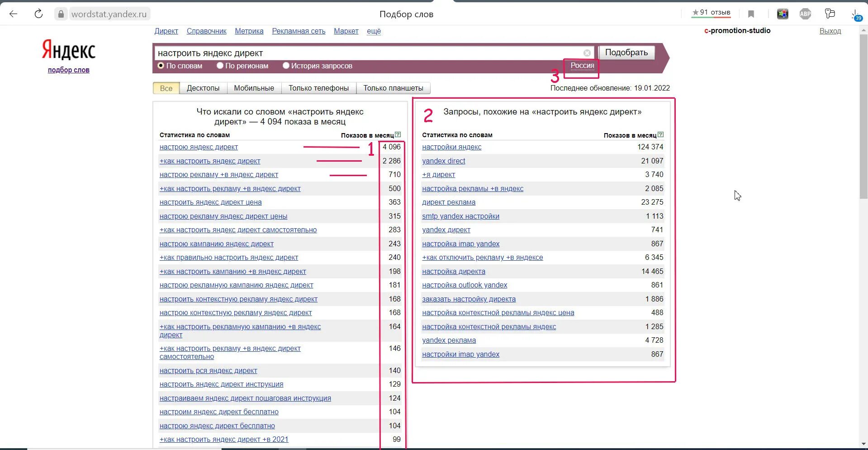Click the Выход logout link
868x450 pixels.
tap(830, 31)
